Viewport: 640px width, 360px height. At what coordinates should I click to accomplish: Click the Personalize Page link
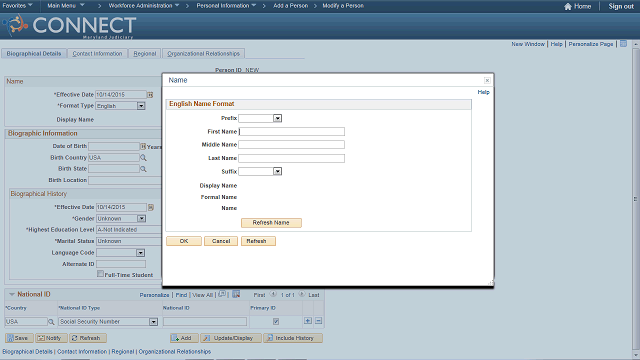click(x=591, y=44)
